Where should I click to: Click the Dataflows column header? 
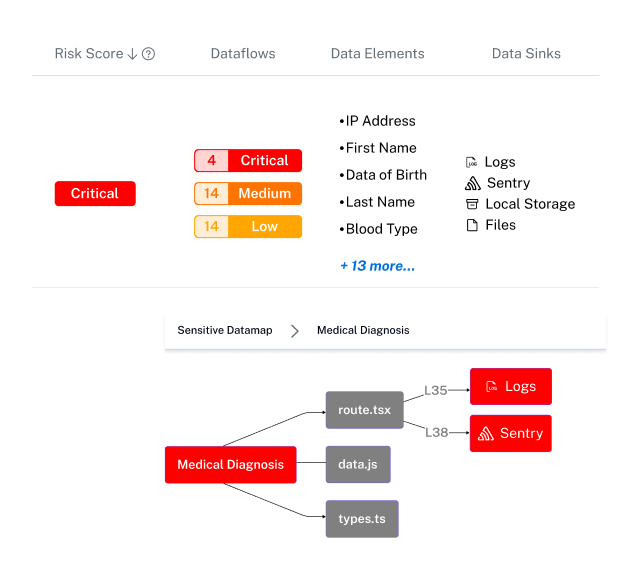point(243,54)
